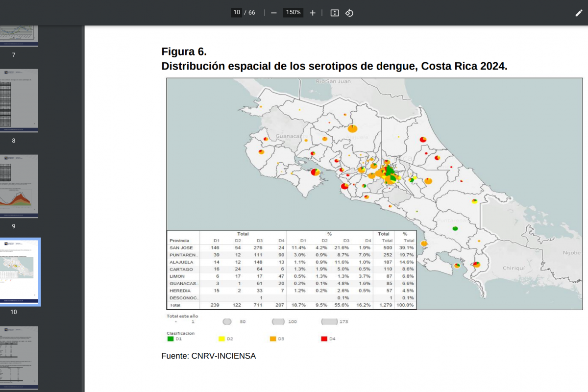Screen dimensions: 588x392
Task: Click the zoom in plus button
Action: 313,13
